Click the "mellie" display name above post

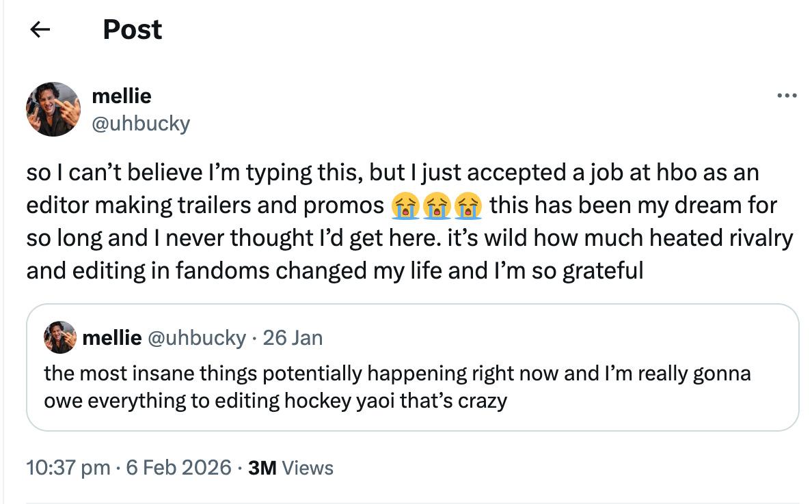122,96
